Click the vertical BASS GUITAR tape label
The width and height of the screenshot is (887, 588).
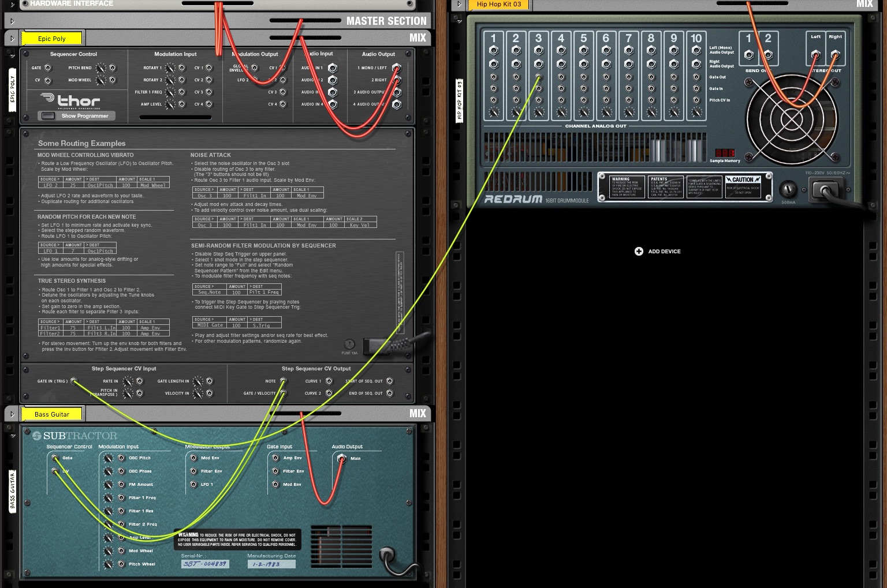coord(13,491)
